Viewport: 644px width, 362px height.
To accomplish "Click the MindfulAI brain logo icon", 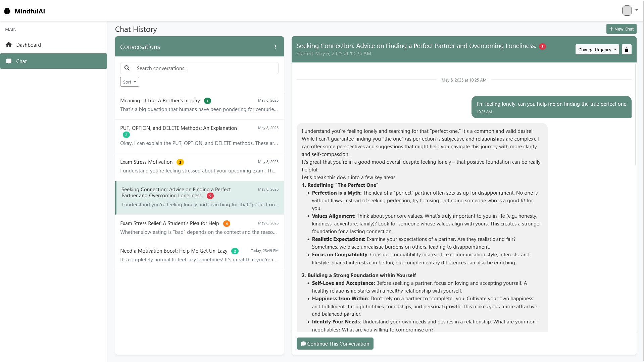I will pos(7,11).
